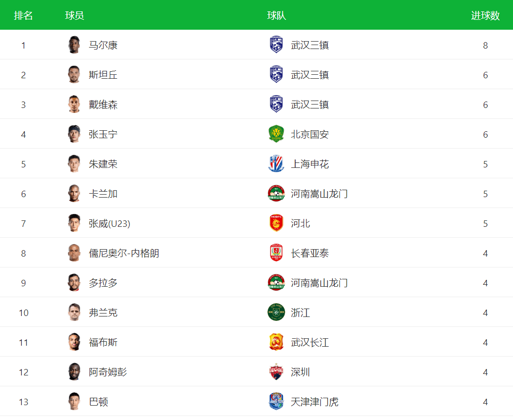
Task: Open player name 儒尼奥尔-内格朗
Action: (124, 253)
